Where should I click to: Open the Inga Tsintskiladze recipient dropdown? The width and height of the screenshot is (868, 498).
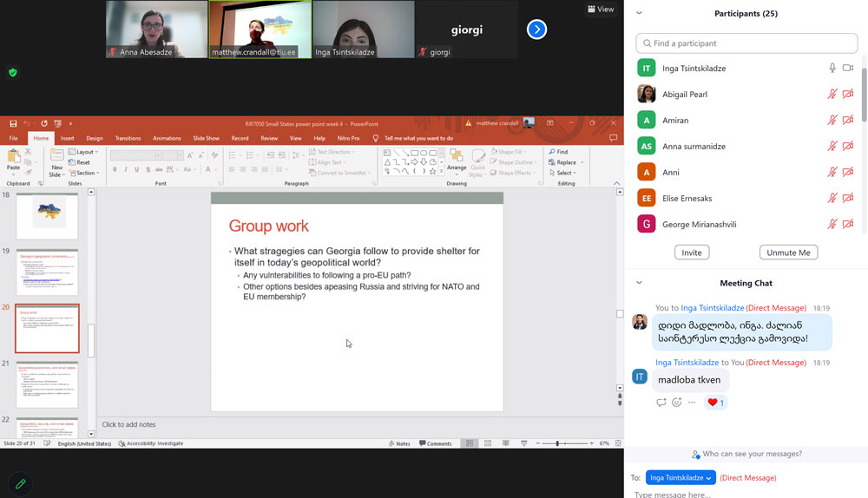681,477
